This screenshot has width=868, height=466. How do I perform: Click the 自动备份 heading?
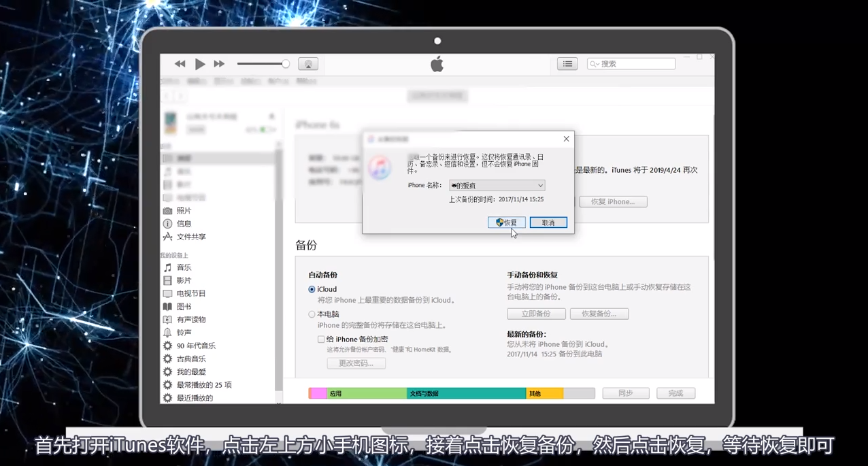coord(323,276)
